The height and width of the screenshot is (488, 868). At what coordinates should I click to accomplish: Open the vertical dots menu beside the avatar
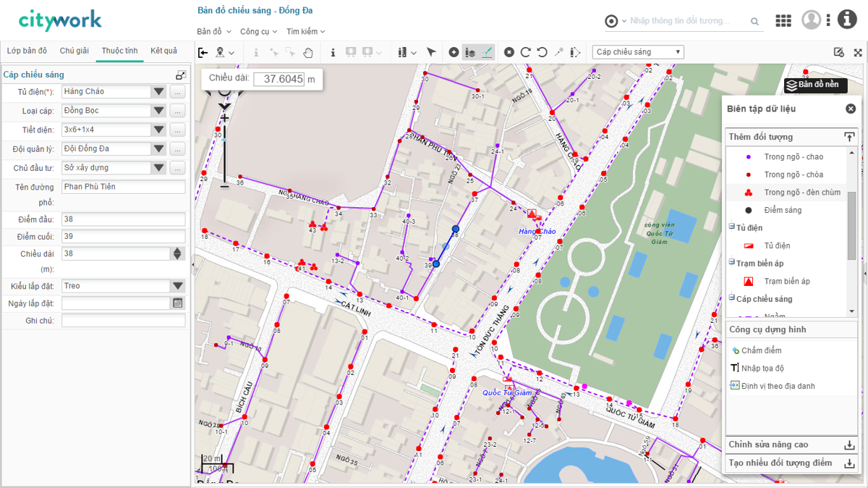click(x=828, y=20)
